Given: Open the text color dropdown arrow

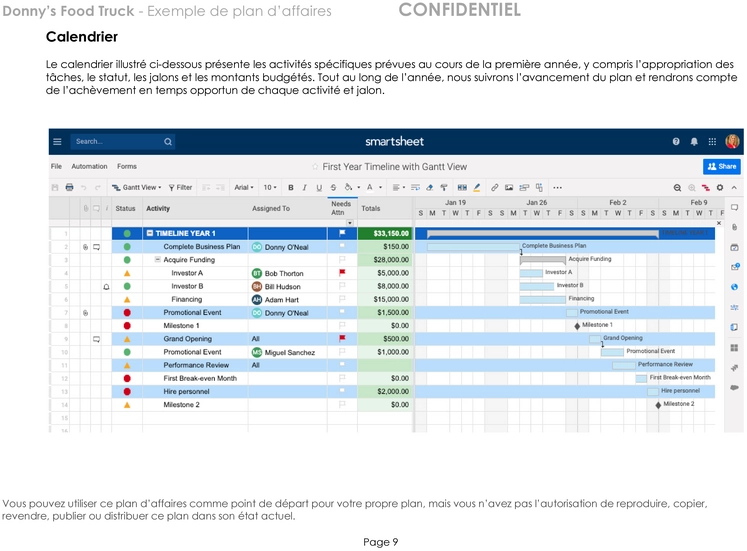Looking at the screenshot, I should pos(380,188).
